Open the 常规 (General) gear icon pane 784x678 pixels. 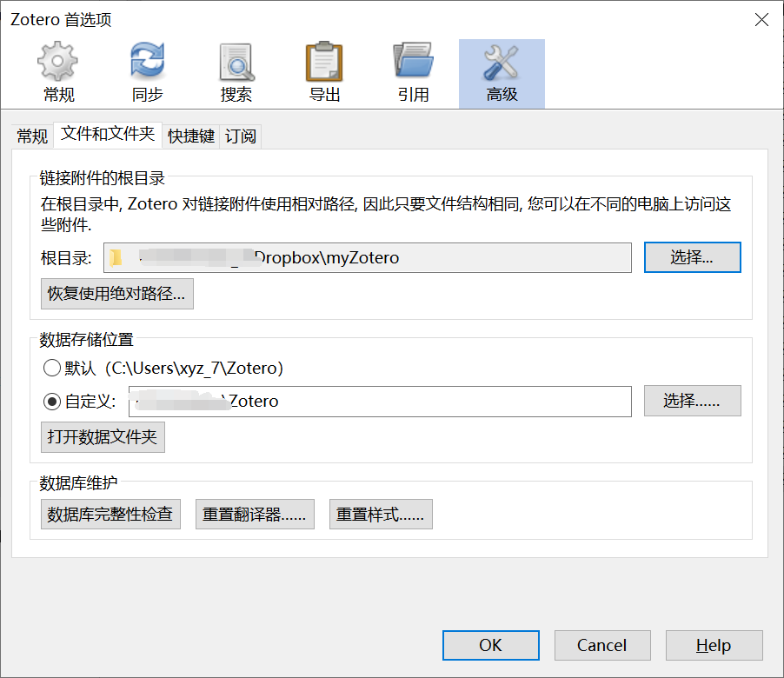click(x=58, y=73)
